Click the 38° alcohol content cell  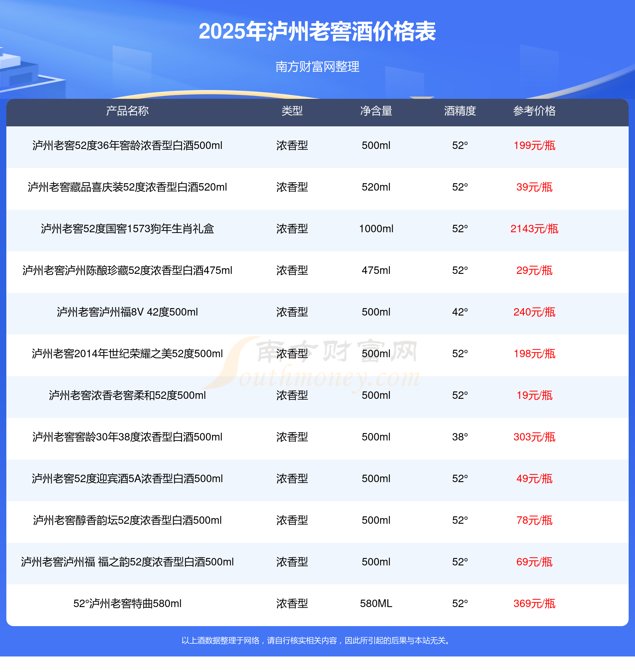[460, 437]
